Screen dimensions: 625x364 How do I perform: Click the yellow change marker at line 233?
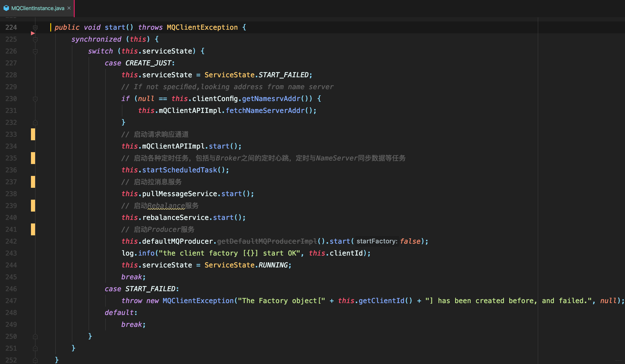tap(33, 134)
